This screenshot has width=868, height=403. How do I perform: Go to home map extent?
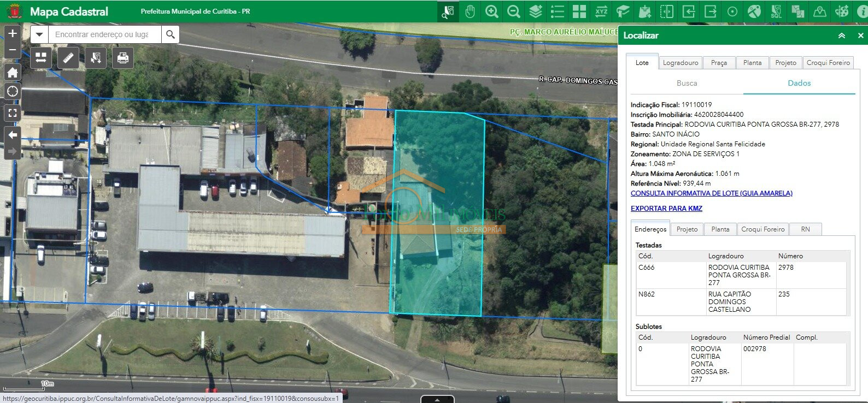click(x=13, y=72)
